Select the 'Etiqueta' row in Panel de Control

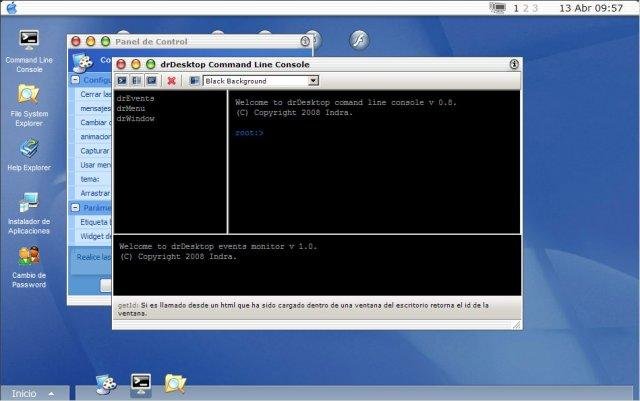click(93, 223)
